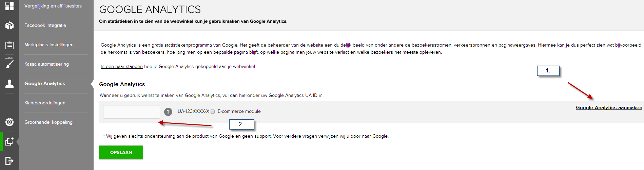This screenshot has height=170, width=644.
Task: Open the circular target icon in sidebar
Action: (9, 122)
